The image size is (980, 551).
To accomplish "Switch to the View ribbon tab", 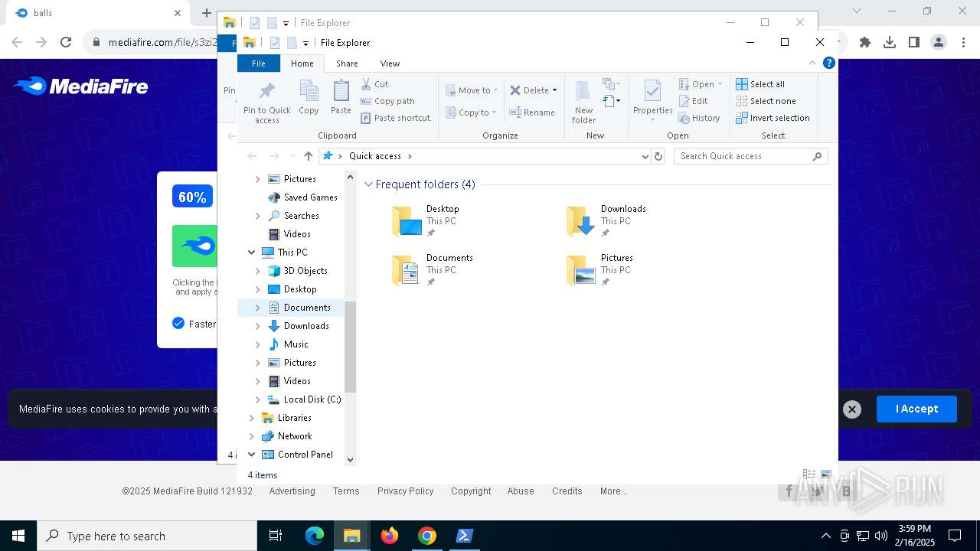I will point(390,64).
